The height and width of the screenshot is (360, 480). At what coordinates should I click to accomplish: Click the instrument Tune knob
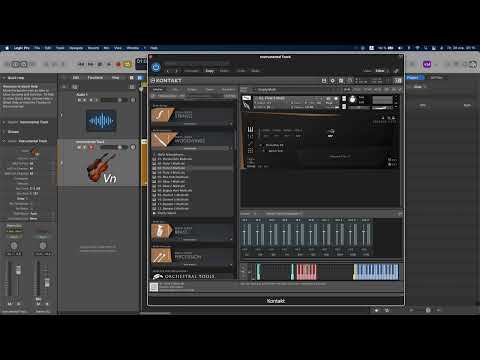pyautogui.click(x=352, y=100)
